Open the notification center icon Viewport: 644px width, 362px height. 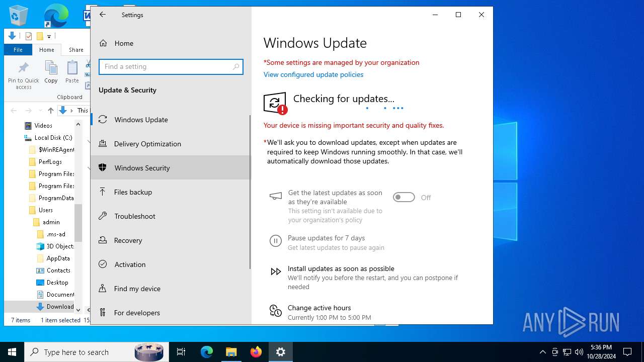coord(627,352)
